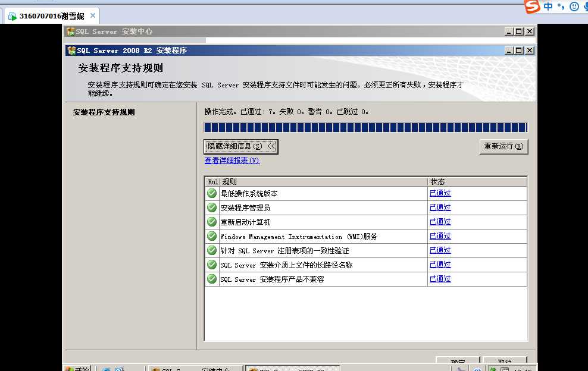Select the rule text 最低操作系统版本

point(249,194)
